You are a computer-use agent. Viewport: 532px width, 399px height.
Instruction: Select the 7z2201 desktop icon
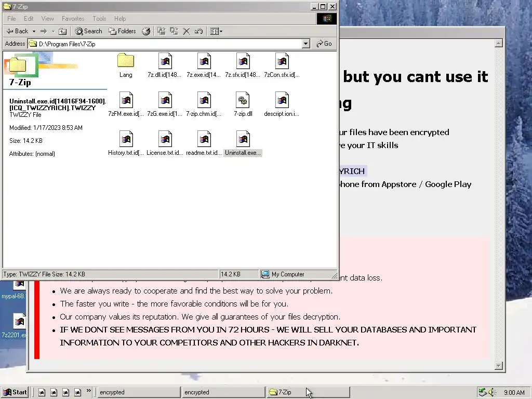tap(14, 326)
